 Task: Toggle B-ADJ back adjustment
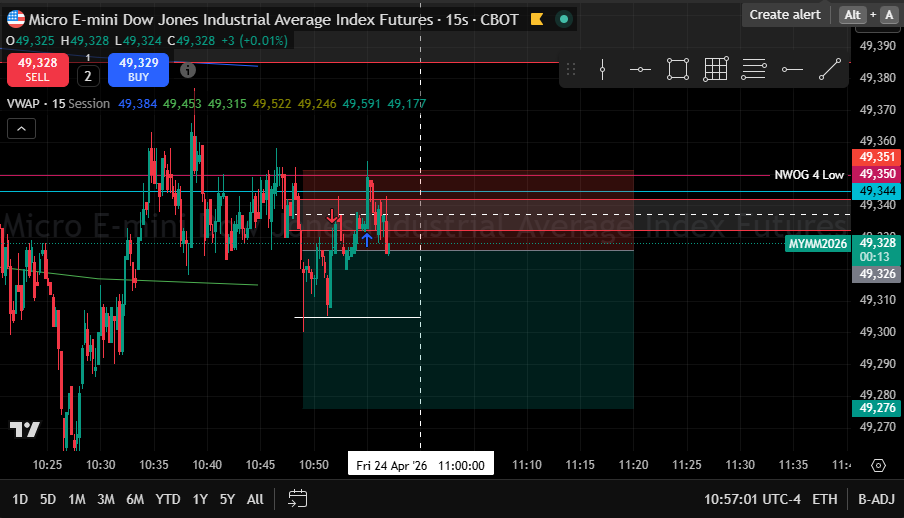coord(876,499)
